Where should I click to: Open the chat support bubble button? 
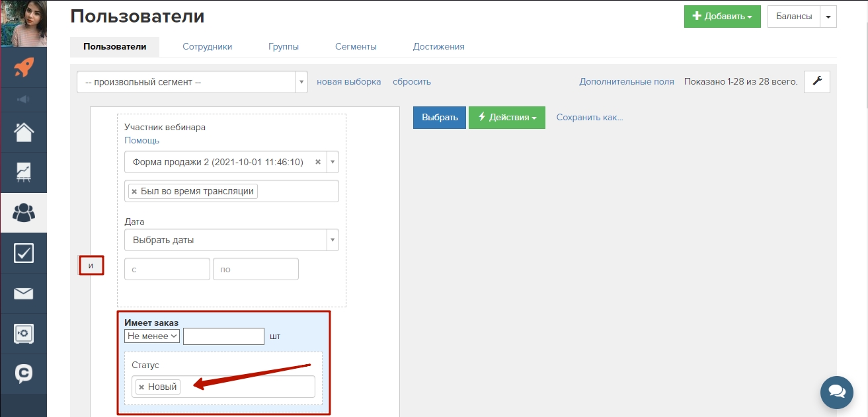(x=836, y=393)
